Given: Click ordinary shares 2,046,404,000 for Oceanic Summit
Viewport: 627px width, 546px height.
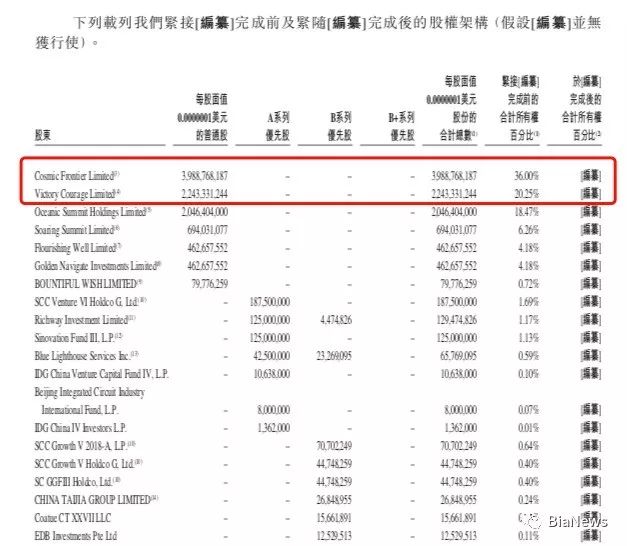Looking at the screenshot, I should pos(204,212).
